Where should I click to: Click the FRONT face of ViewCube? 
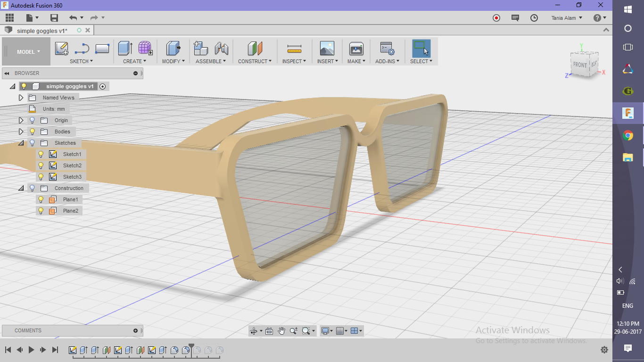click(580, 65)
